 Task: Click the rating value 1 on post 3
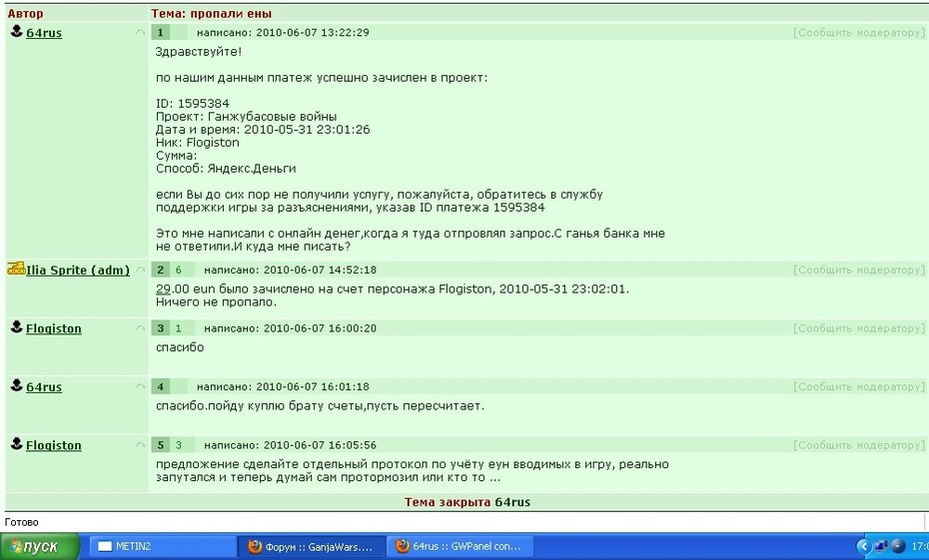[179, 328]
